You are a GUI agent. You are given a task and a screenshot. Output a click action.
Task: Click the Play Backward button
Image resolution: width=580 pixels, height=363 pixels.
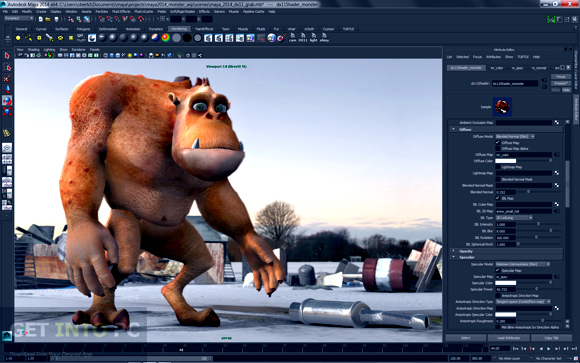[x=541, y=349]
